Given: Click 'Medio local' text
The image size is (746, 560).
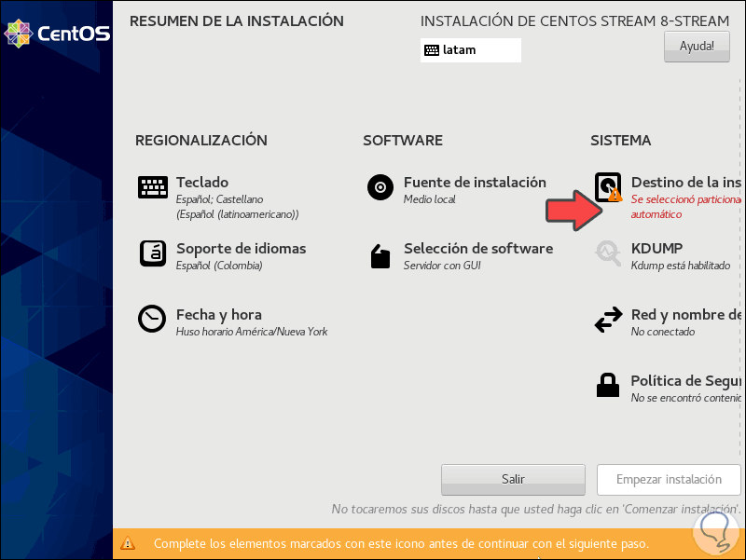Looking at the screenshot, I should pyautogui.click(x=429, y=199).
